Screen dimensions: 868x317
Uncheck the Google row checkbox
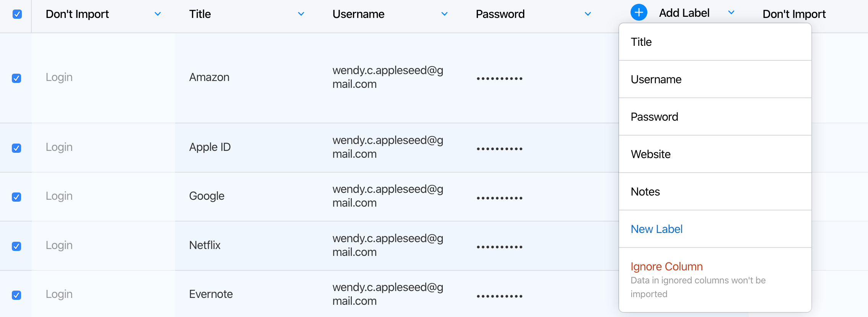pos(16,197)
